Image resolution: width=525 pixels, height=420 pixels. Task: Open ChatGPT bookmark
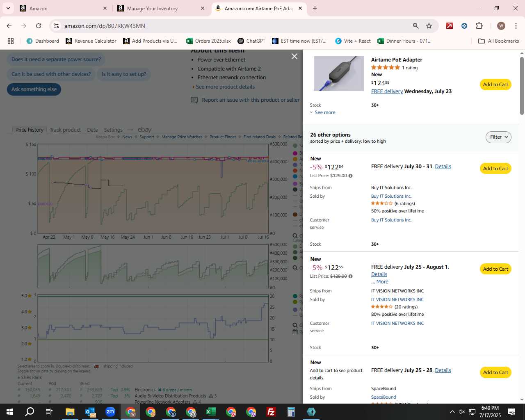(251, 41)
